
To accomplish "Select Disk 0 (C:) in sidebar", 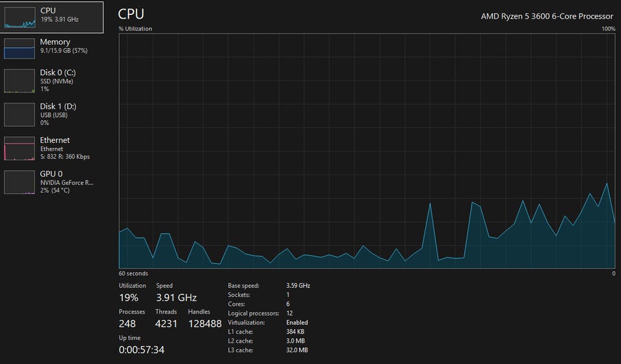I will (52, 81).
